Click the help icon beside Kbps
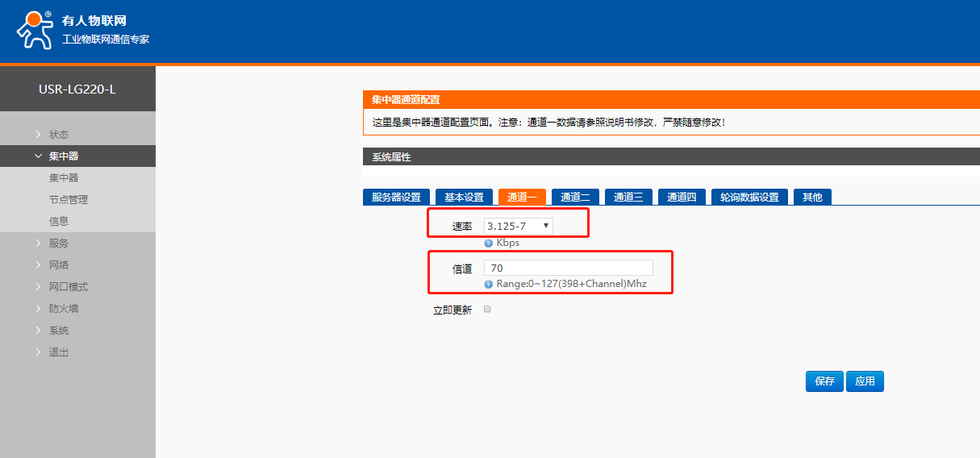980x458 pixels. pos(488,243)
